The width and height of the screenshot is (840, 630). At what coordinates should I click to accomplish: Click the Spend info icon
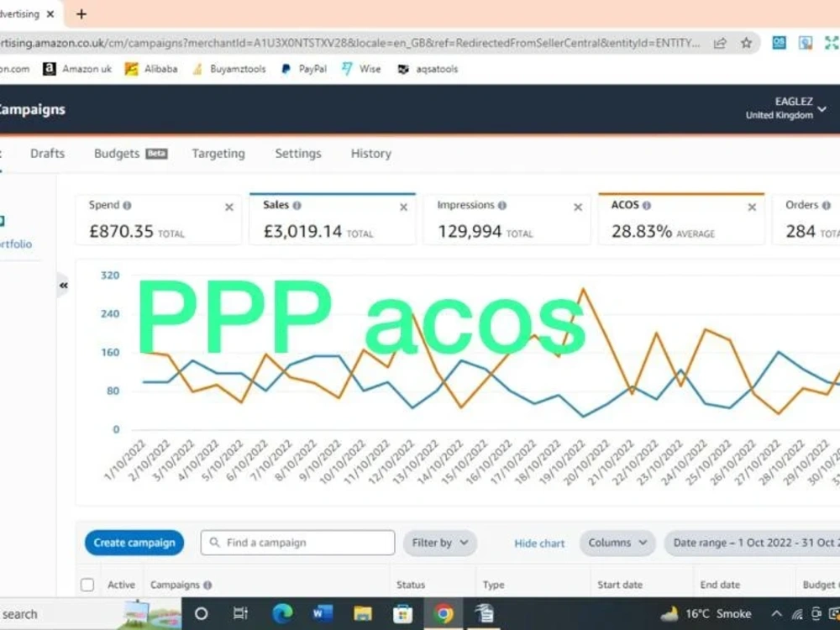coord(127,205)
